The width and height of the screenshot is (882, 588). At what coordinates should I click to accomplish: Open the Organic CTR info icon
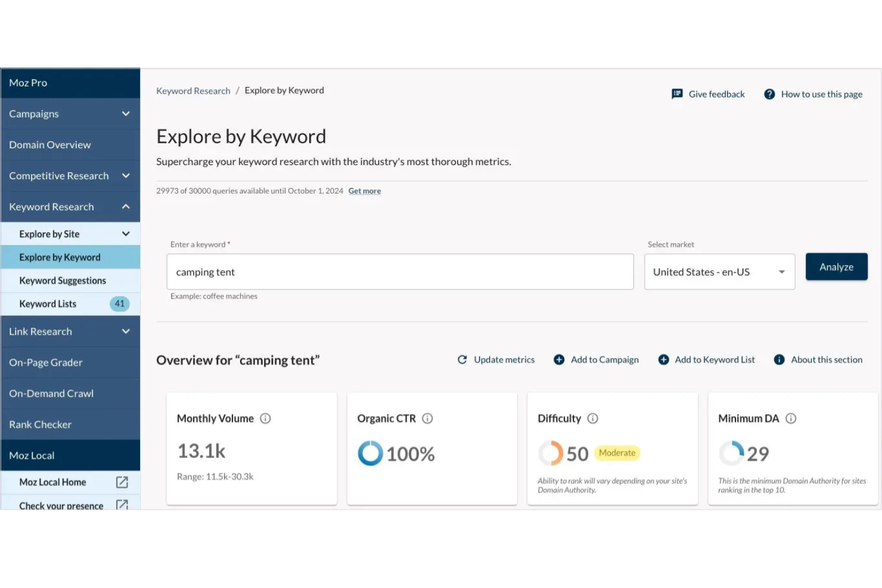click(427, 419)
